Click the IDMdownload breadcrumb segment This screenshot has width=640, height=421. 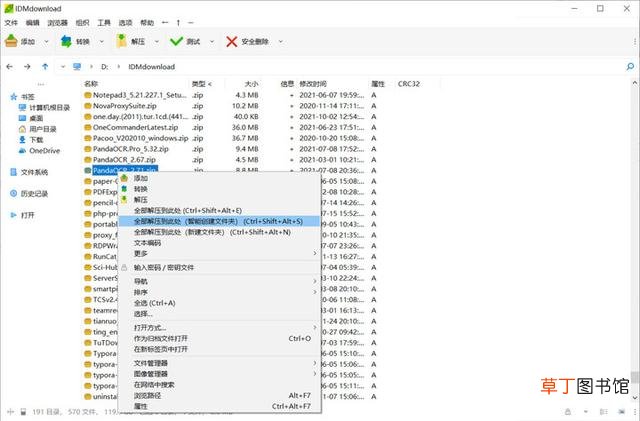coord(151,67)
